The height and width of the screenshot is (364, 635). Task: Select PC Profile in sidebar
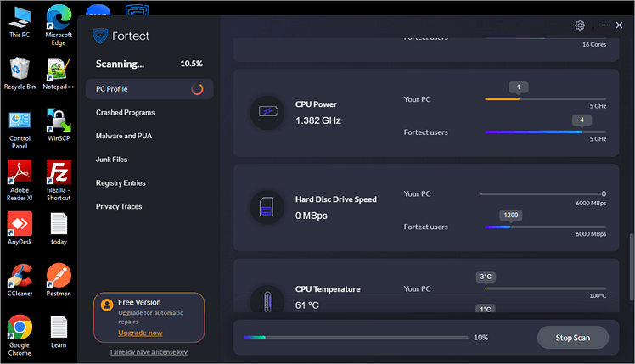tap(112, 89)
